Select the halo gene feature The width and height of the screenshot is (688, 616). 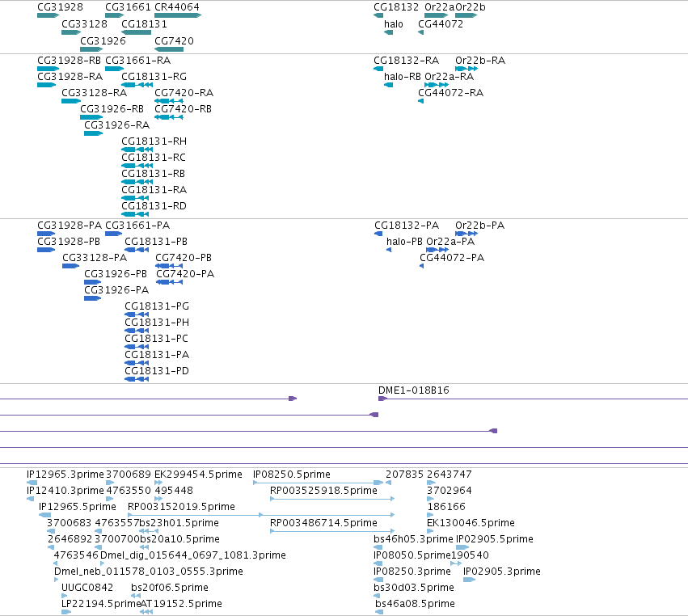(x=388, y=32)
